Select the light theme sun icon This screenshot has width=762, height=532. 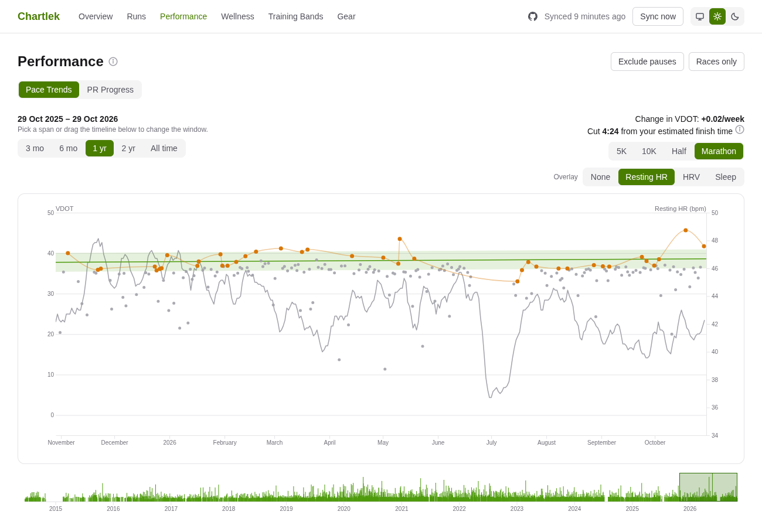[717, 16]
